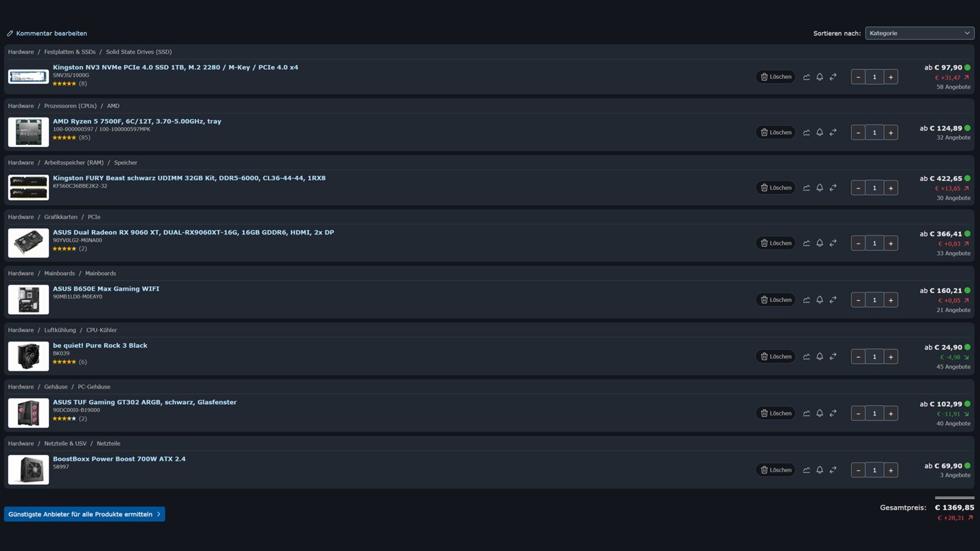The height and width of the screenshot is (551, 980).
Task: Set price alert bell for Ryzen 5 7500F
Action: pos(819,132)
